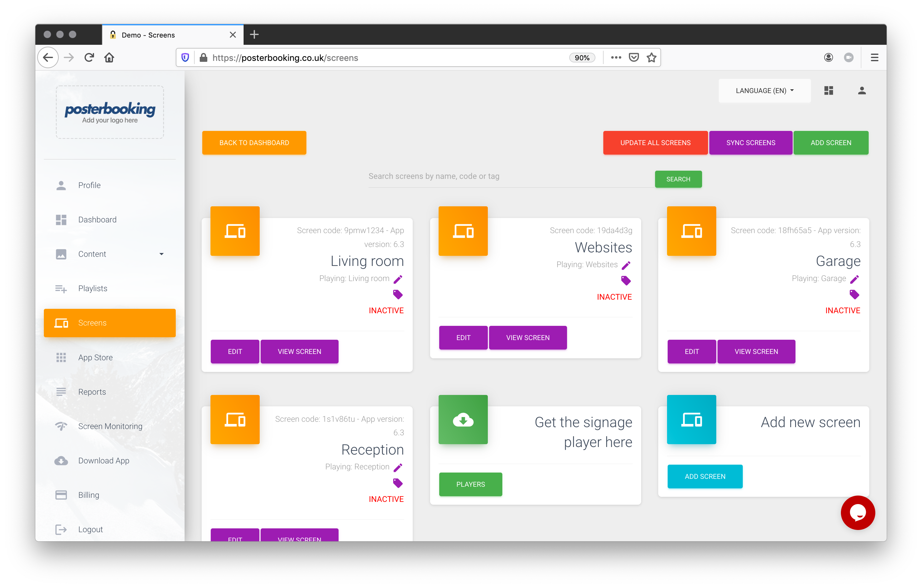This screenshot has width=922, height=588.
Task: Click the teal Add new screen tile icon
Action: [692, 420]
